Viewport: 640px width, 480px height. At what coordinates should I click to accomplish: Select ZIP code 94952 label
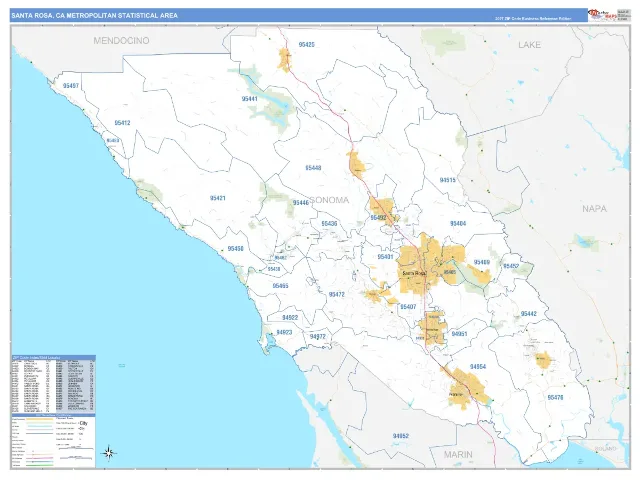pos(401,436)
